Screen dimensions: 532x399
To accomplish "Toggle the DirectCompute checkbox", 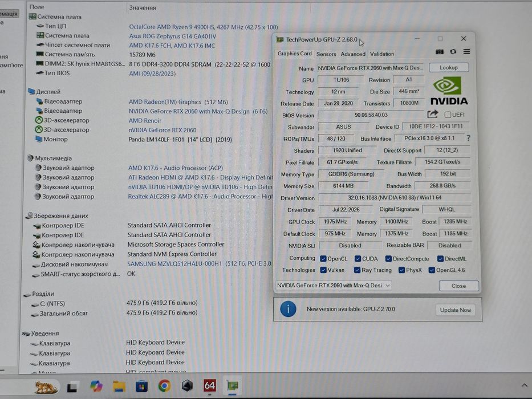I will [x=388, y=259].
